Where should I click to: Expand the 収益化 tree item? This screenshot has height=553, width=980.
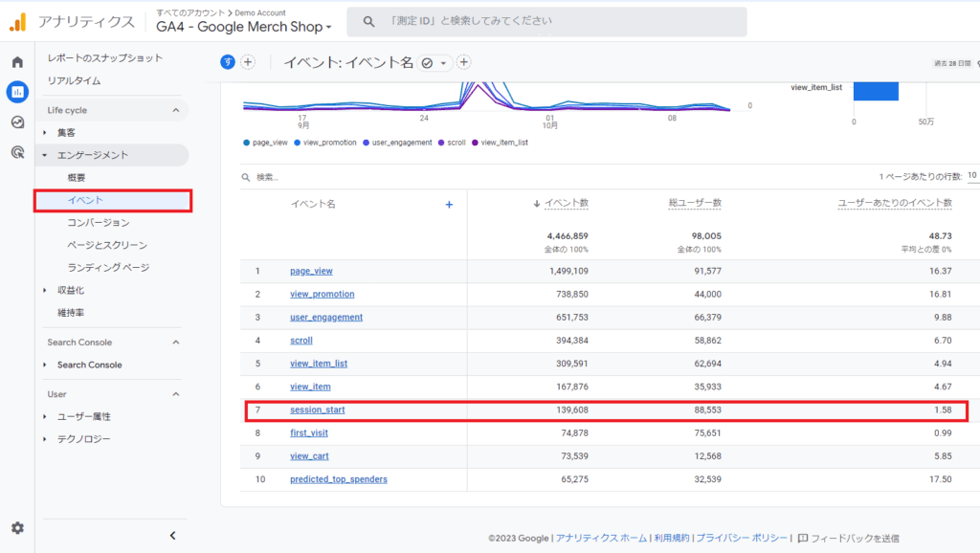pos(44,290)
